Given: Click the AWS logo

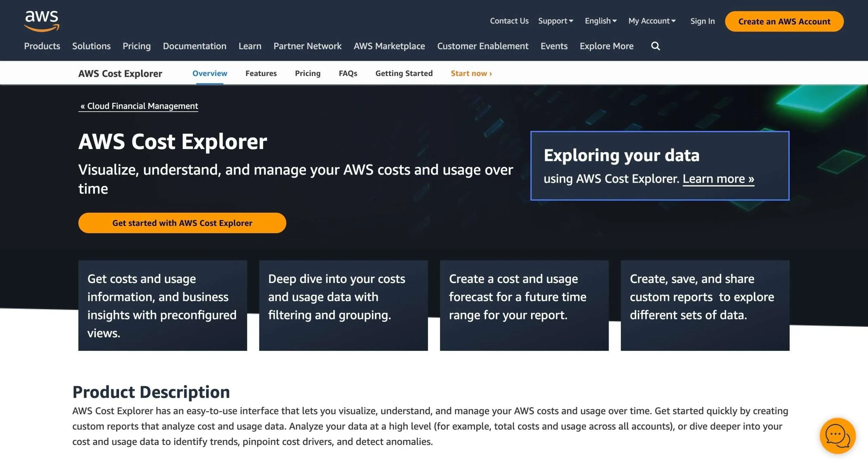Looking at the screenshot, I should click(42, 21).
